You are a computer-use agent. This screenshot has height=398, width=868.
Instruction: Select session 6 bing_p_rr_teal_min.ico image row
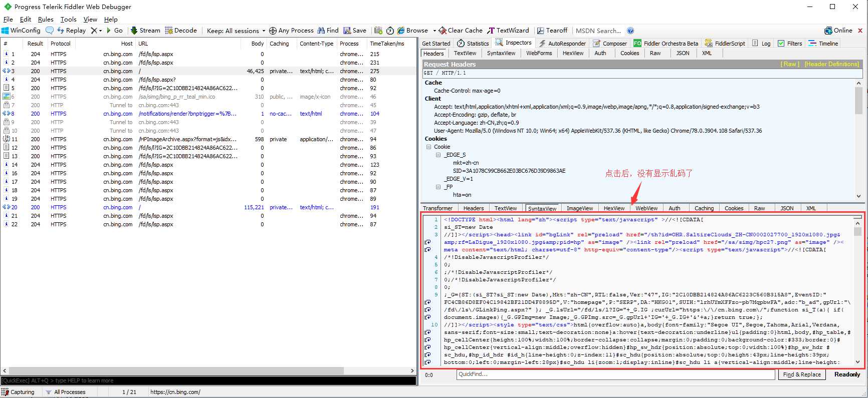tap(207, 97)
